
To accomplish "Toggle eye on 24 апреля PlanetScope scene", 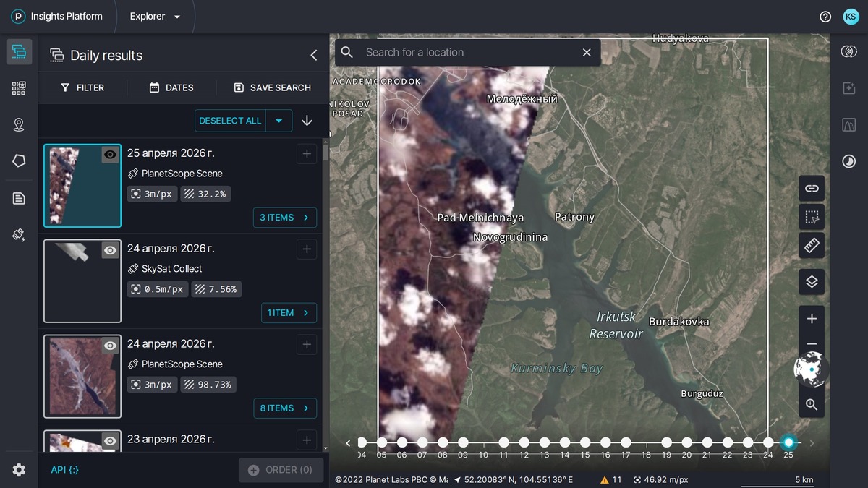I will click(x=110, y=346).
